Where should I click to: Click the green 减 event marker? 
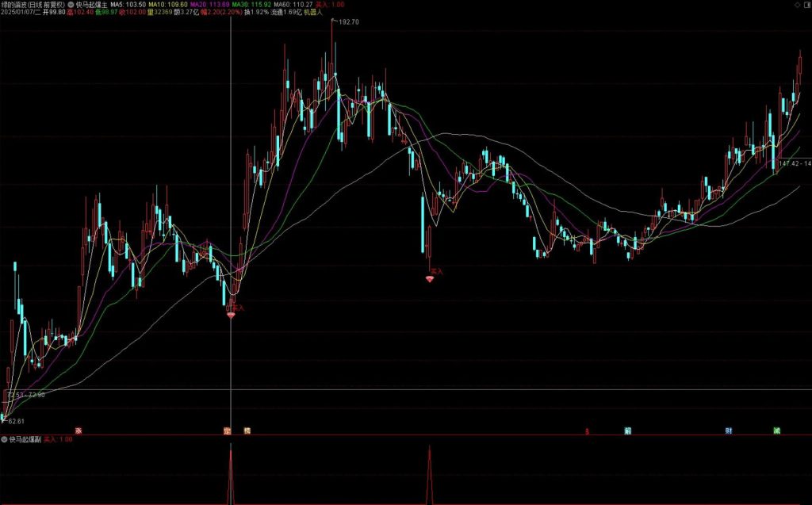[x=776, y=431]
